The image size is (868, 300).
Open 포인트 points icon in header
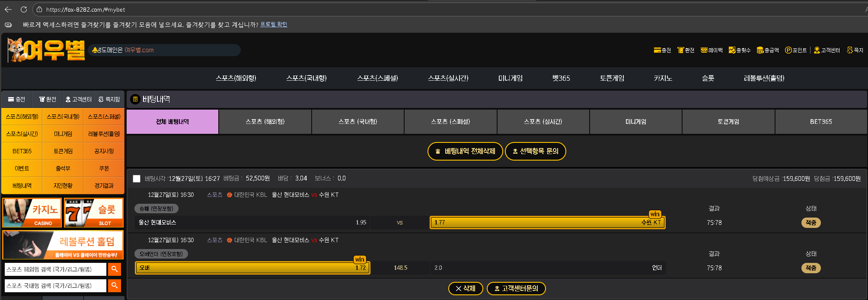pos(796,51)
